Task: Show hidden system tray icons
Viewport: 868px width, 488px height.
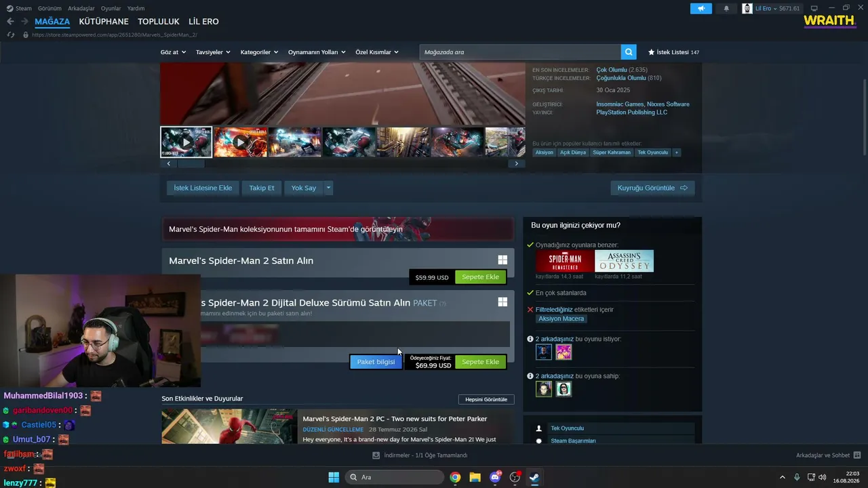Action: click(x=782, y=477)
